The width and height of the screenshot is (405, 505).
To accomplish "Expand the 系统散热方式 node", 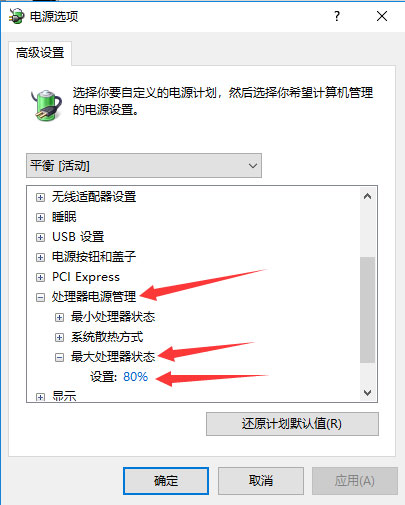I will coord(59,337).
